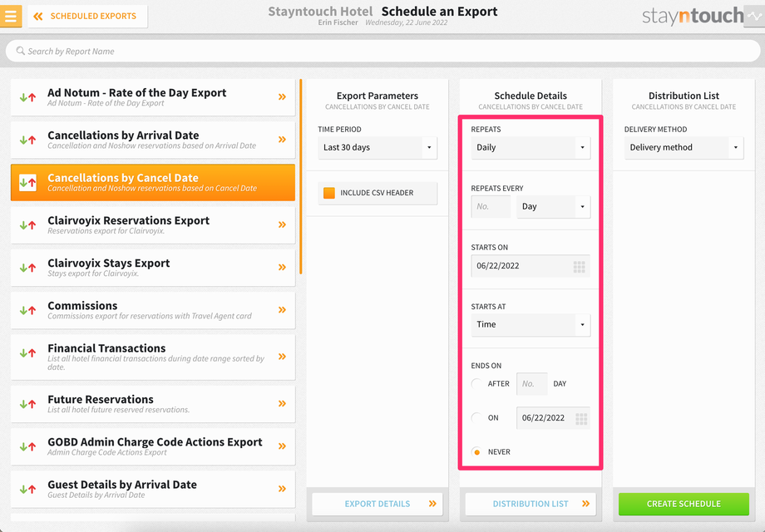Click chevron for Guest Details by Arrival Date
The height and width of the screenshot is (532, 765).
click(x=282, y=489)
